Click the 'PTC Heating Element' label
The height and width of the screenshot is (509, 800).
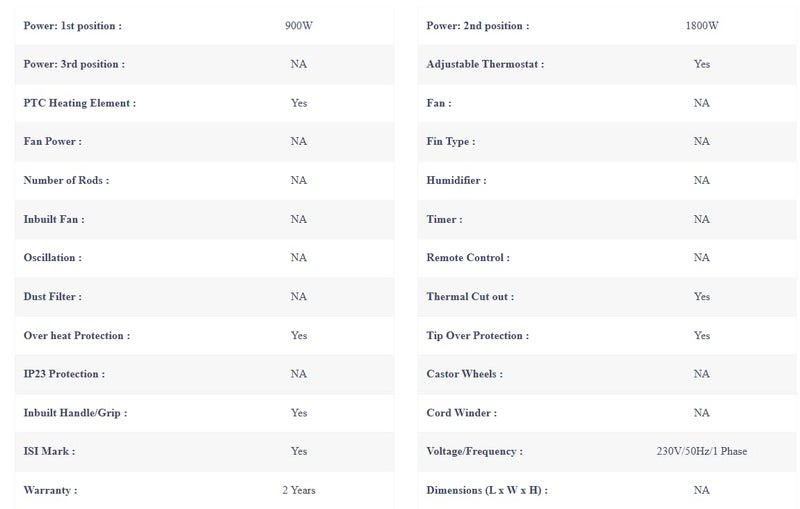[80, 103]
